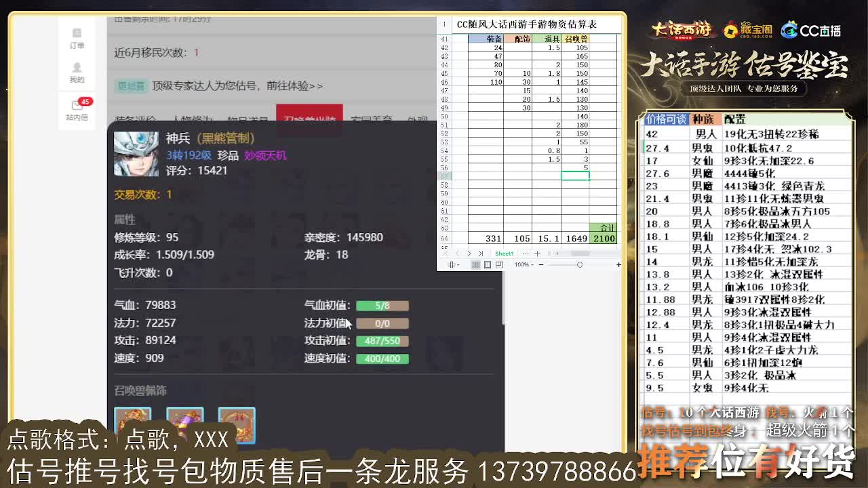Image resolution: width=868 pixels, height=488 pixels.
Task: Select the grid normal view icon in spreadsheet footer
Action: (x=475, y=264)
